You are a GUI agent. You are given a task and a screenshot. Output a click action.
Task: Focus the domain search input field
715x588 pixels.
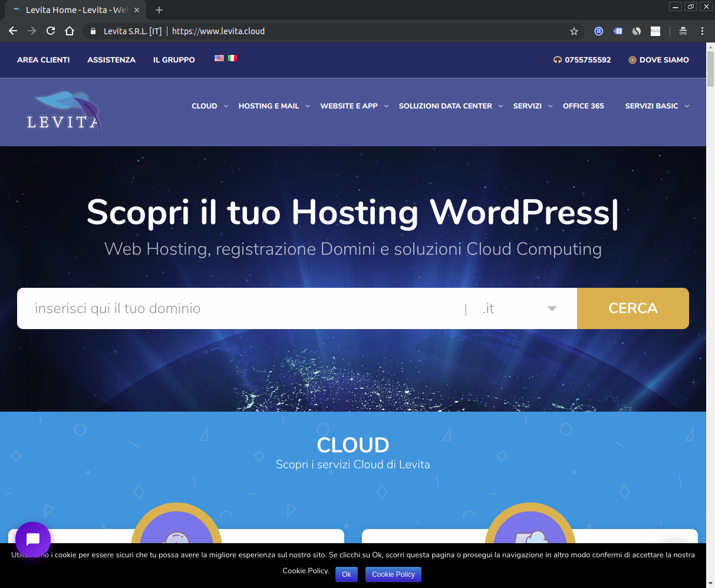pos(240,308)
